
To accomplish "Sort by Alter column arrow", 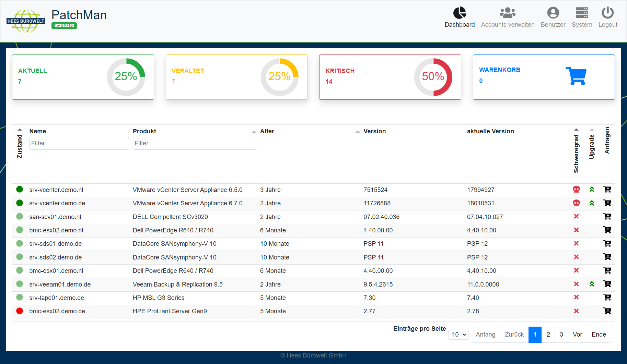I will point(357,132).
